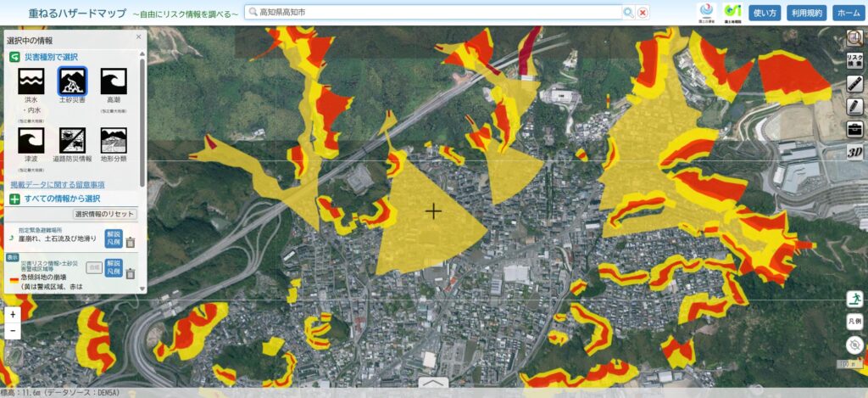Open the 3D view tool
This screenshot has width=868, height=398.
pos(855,151)
